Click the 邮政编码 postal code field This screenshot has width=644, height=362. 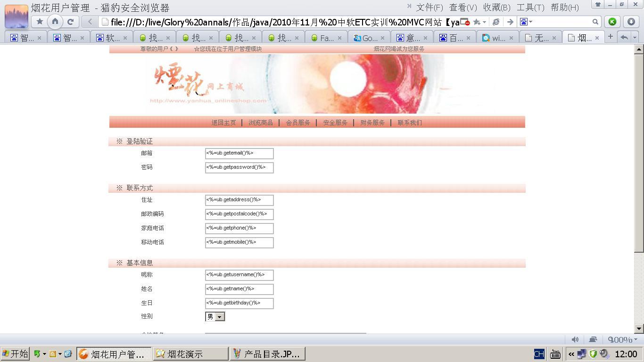(239, 214)
